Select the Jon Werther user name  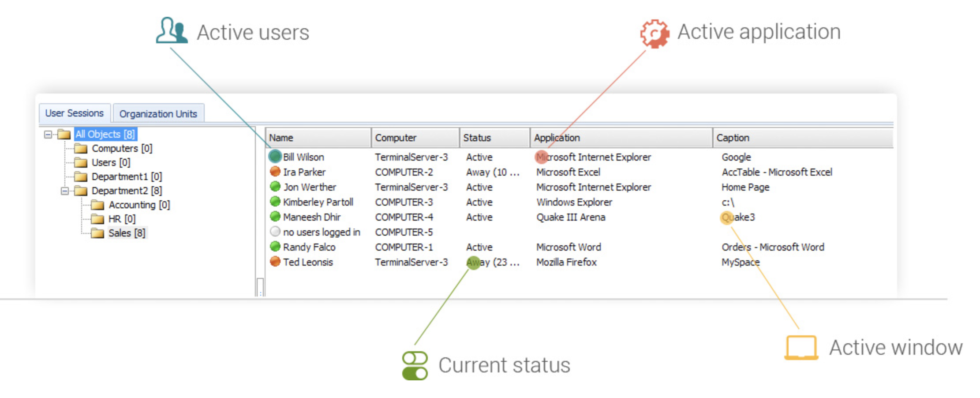click(310, 187)
